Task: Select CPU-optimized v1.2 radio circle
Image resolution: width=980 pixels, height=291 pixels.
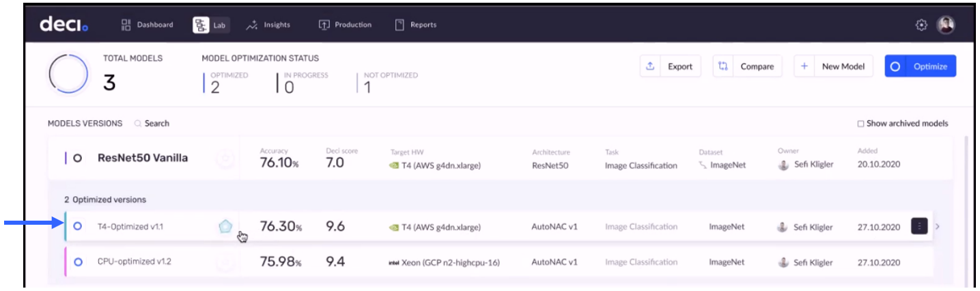Action: (x=77, y=262)
